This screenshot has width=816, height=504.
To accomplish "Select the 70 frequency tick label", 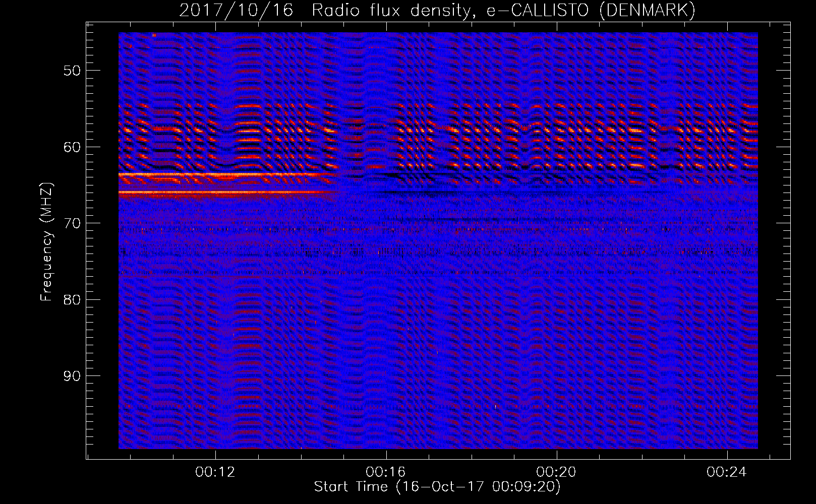I will 72,223.
